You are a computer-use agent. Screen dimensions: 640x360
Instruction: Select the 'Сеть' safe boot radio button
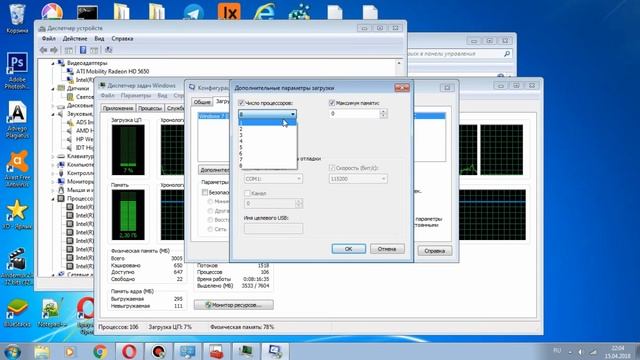tap(210, 229)
